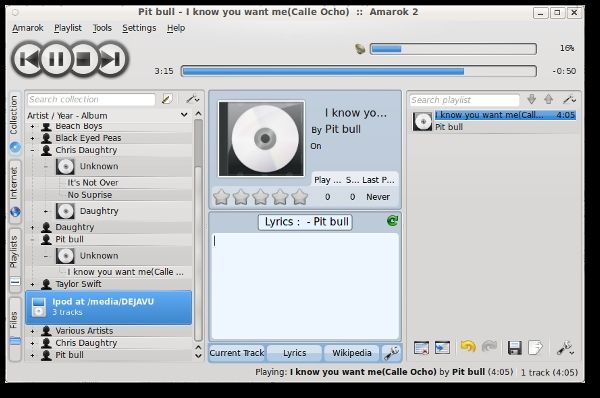The width and height of the screenshot is (600, 398).
Task: Click the collection filter edit icon
Action: click(167, 99)
